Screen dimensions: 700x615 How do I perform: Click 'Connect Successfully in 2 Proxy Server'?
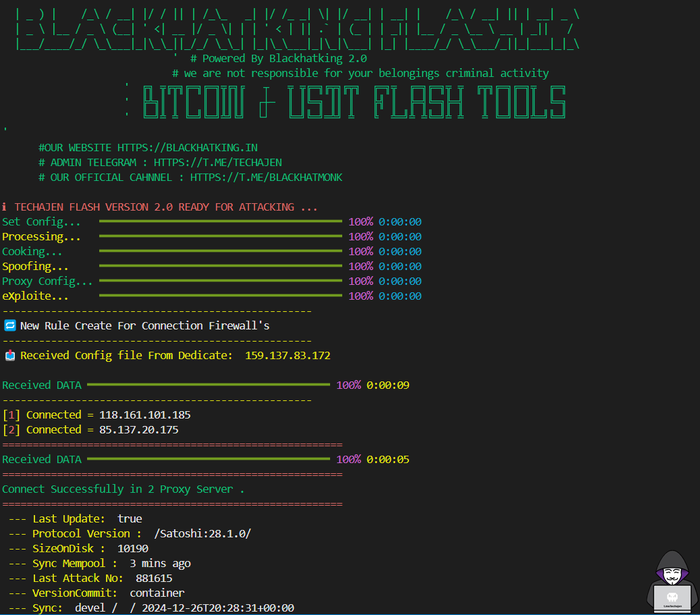117,489
